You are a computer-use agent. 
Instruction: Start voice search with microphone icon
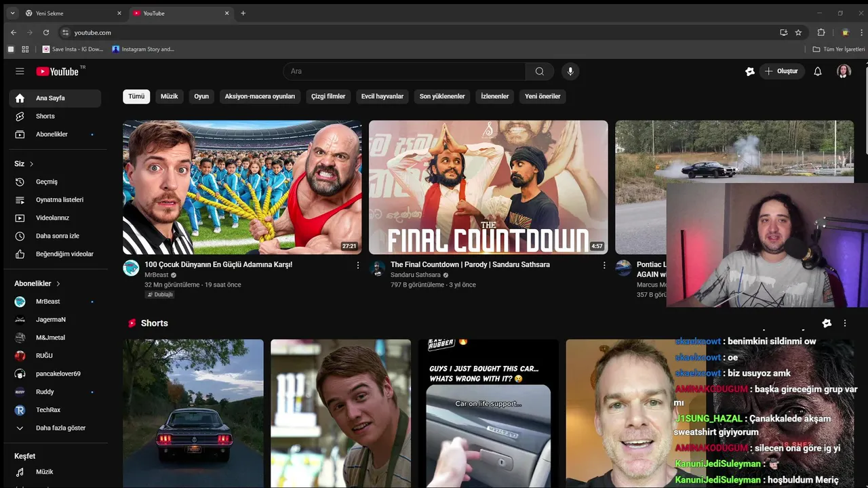tap(570, 71)
